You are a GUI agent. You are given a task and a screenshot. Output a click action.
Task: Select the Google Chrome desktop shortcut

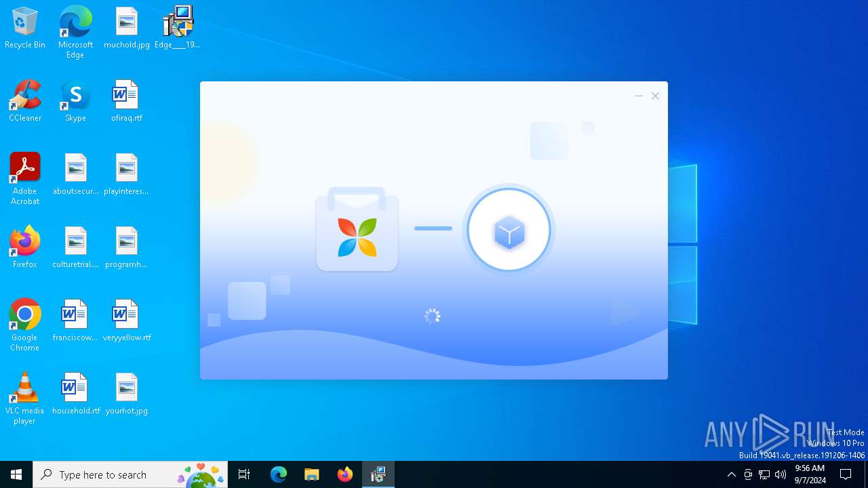click(25, 325)
